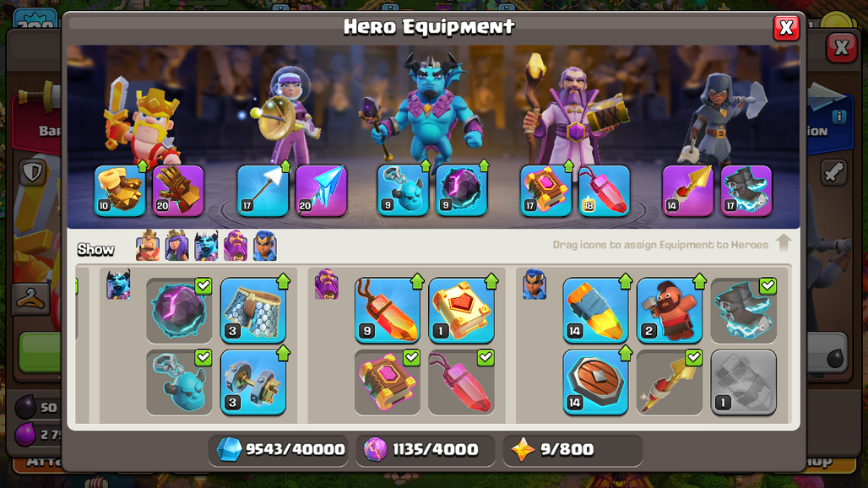Select Barbarian King's level 20 Spiky Ball gauntlet
The width and height of the screenshot is (868, 488).
point(178,190)
